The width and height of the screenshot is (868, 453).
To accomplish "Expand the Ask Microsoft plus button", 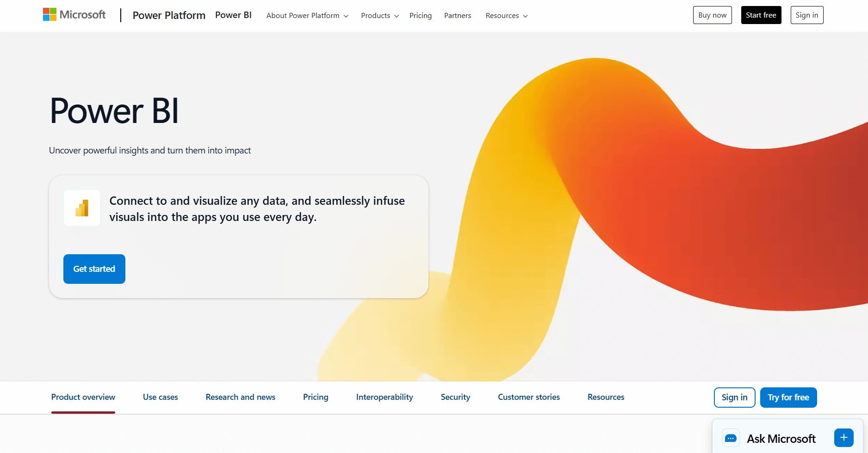I will coord(843,438).
